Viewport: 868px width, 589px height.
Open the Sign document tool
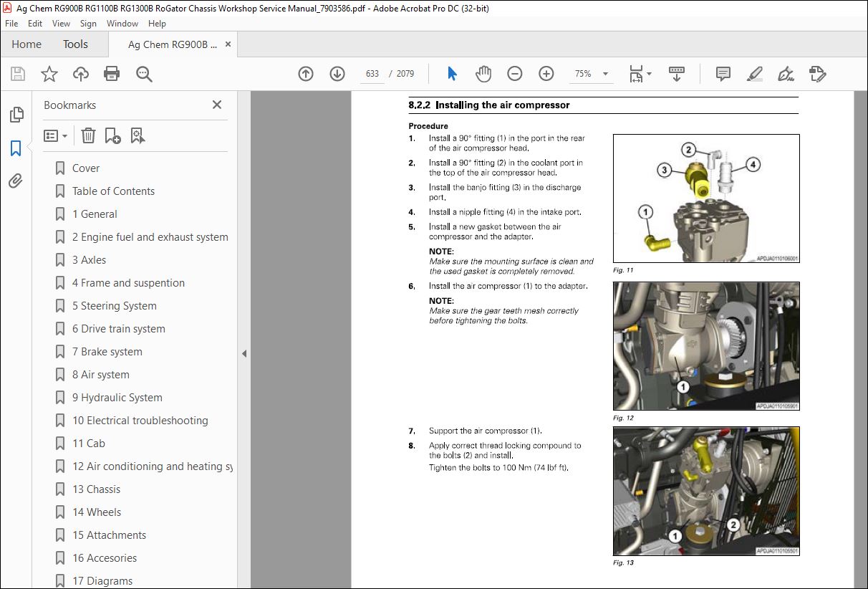tap(786, 74)
